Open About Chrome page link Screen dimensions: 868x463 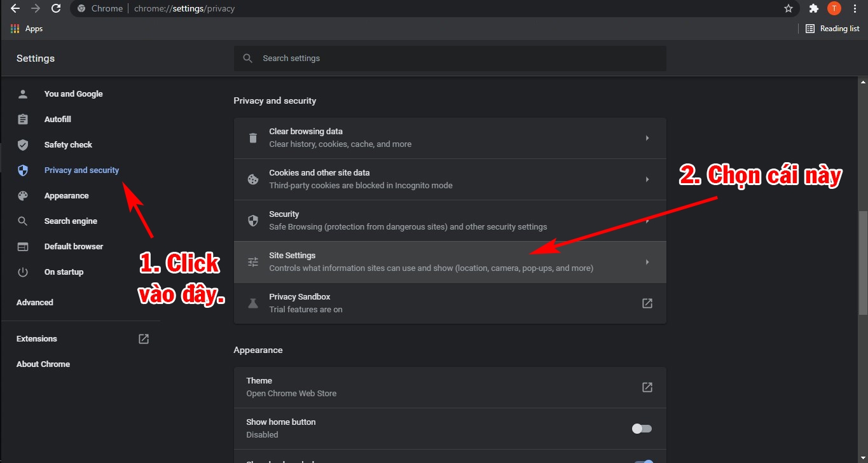[x=43, y=364]
